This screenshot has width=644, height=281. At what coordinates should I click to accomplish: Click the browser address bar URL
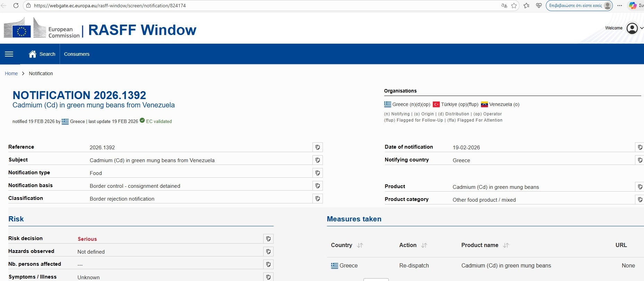tap(110, 6)
